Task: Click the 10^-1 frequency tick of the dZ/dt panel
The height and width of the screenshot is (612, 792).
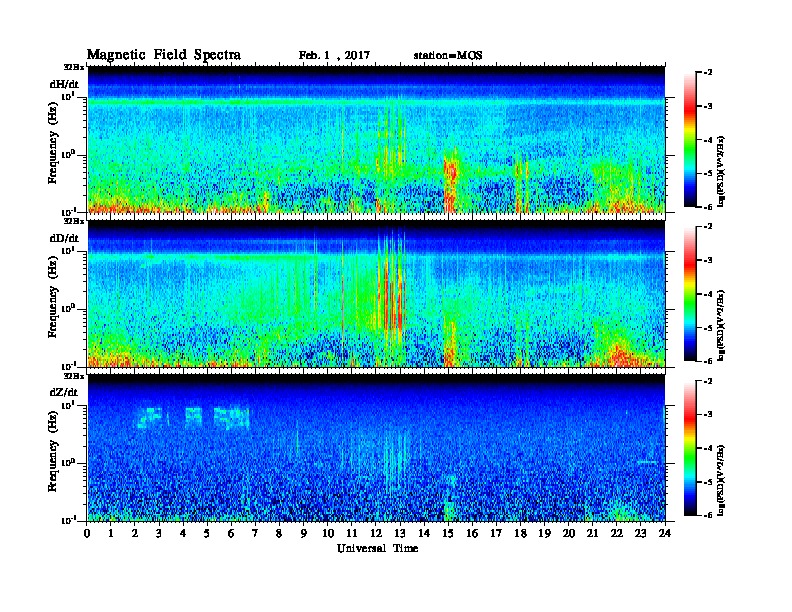Action: 68,520
